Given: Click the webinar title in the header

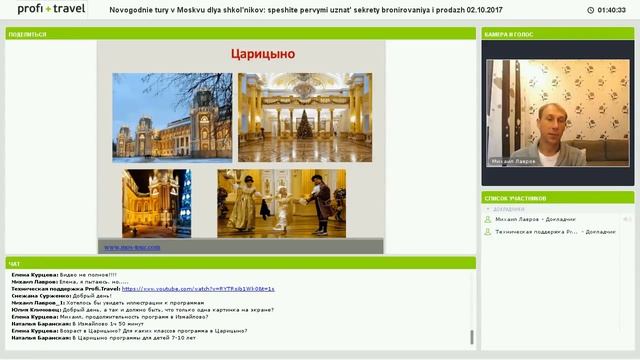Looking at the screenshot, I should click(x=306, y=10).
